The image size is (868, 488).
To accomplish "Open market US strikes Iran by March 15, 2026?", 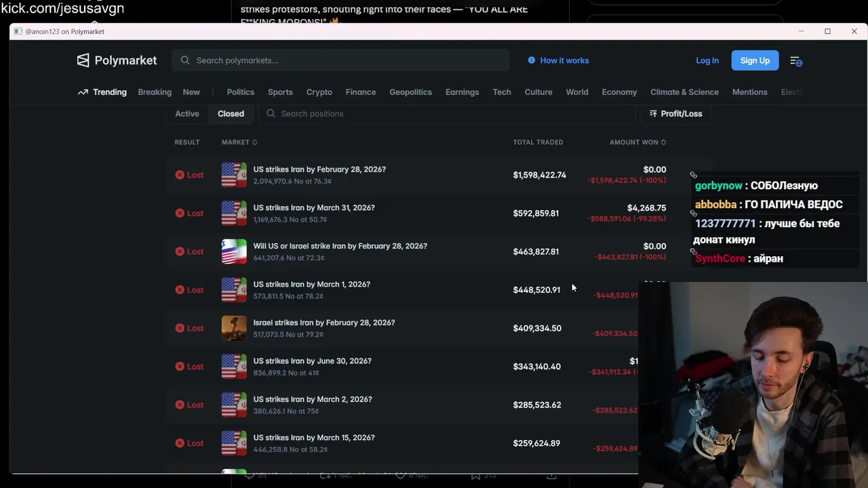I will [x=314, y=438].
